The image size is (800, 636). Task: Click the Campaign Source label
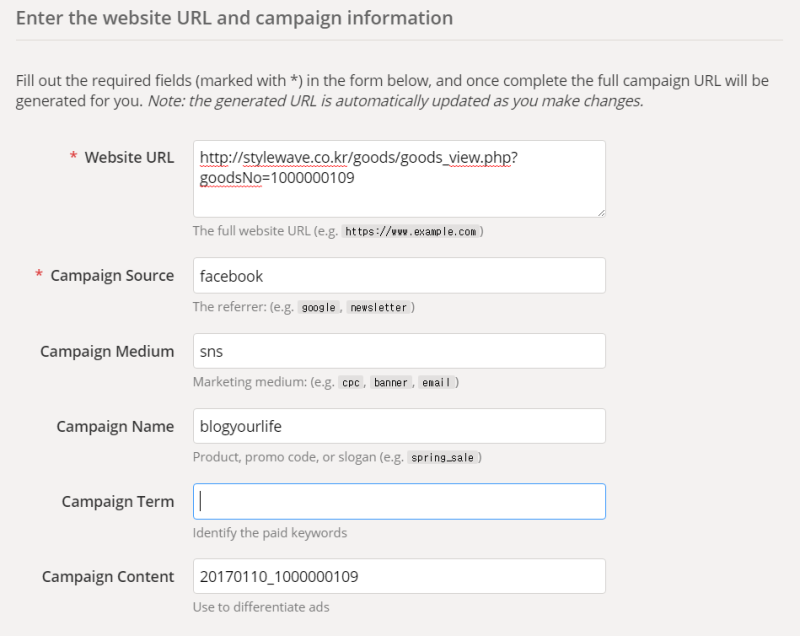click(x=112, y=276)
